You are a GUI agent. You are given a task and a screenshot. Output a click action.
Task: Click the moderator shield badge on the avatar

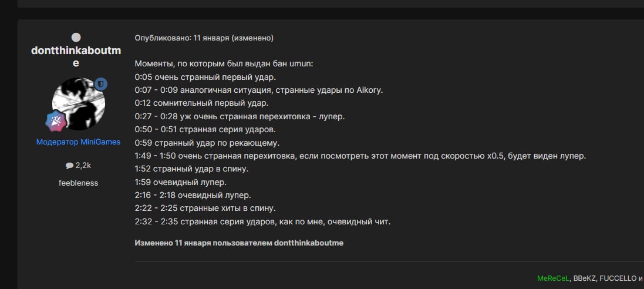[x=101, y=85]
